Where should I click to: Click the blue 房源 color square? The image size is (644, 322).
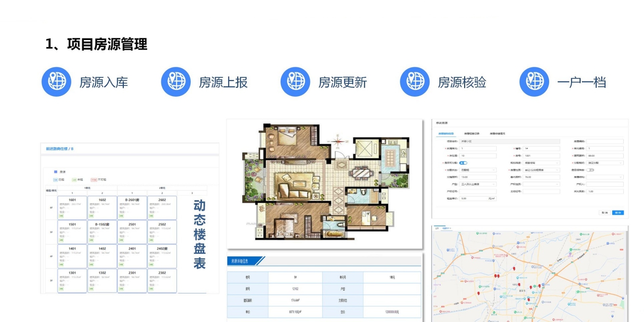click(55, 171)
